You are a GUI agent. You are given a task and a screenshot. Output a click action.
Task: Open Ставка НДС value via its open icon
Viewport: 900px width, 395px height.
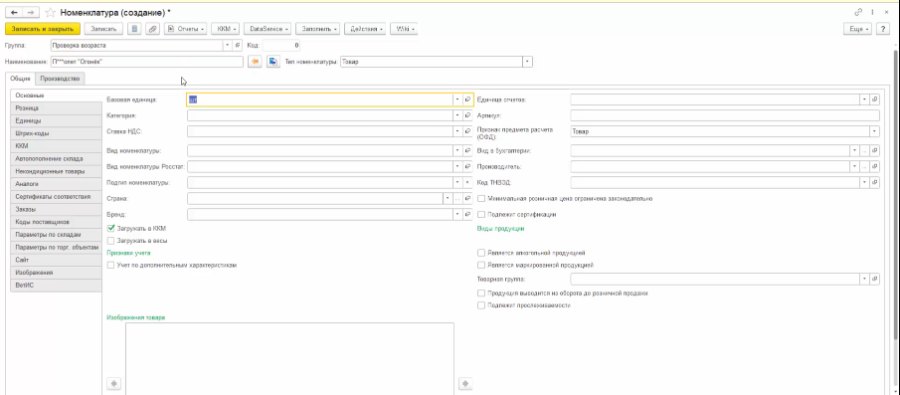click(x=468, y=131)
